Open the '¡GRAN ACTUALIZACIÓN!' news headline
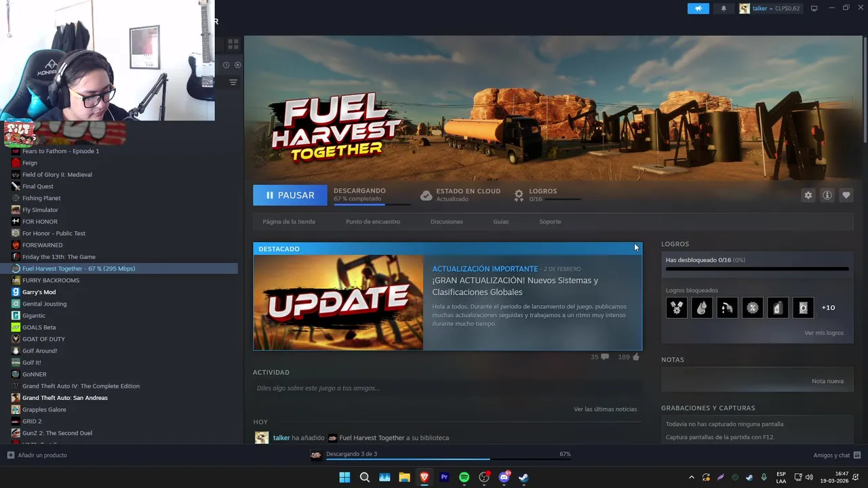 [515, 286]
